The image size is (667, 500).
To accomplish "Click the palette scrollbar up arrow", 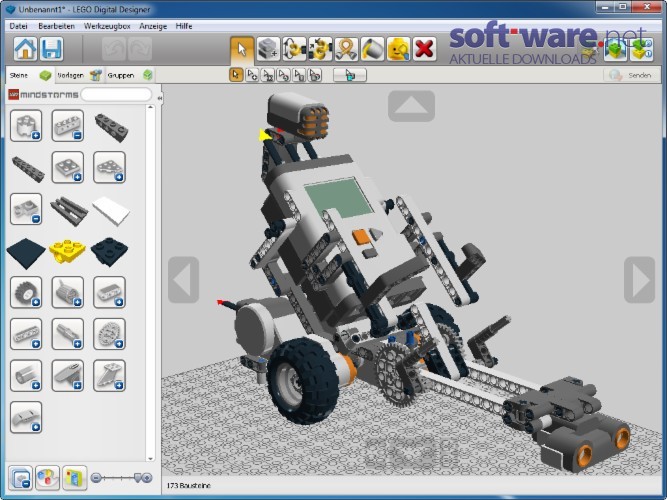I will pos(150,108).
